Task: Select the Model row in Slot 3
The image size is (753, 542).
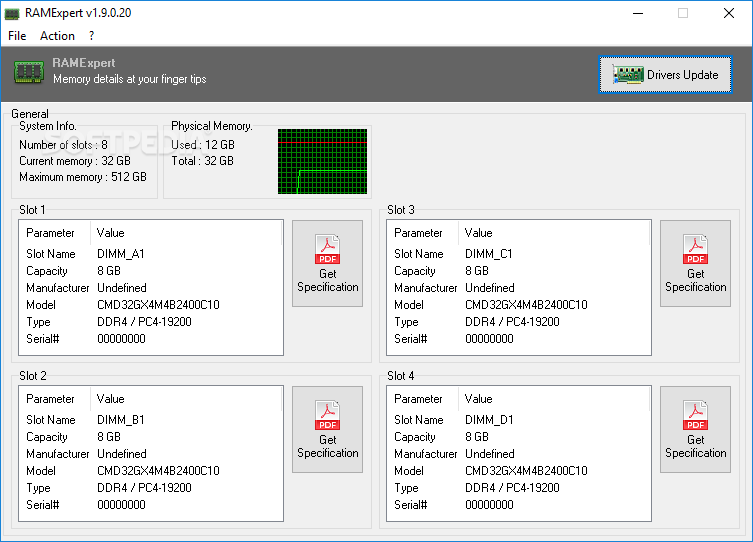Action: point(518,305)
